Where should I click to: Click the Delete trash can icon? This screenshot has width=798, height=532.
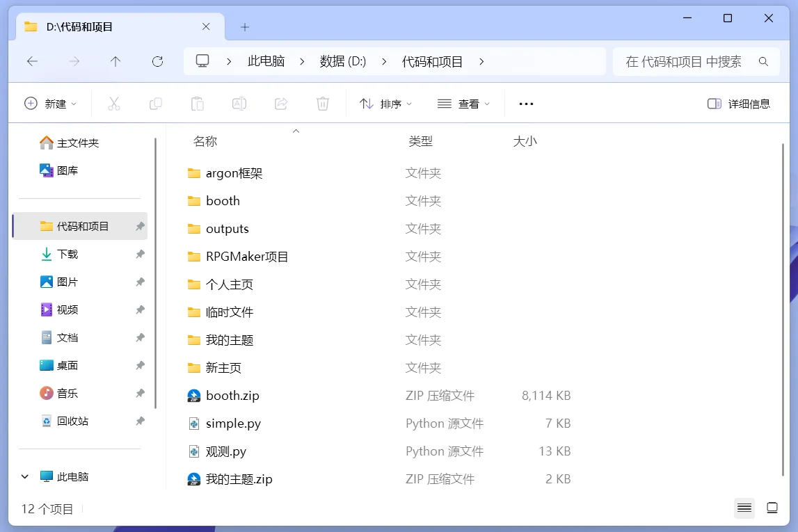[x=322, y=104]
